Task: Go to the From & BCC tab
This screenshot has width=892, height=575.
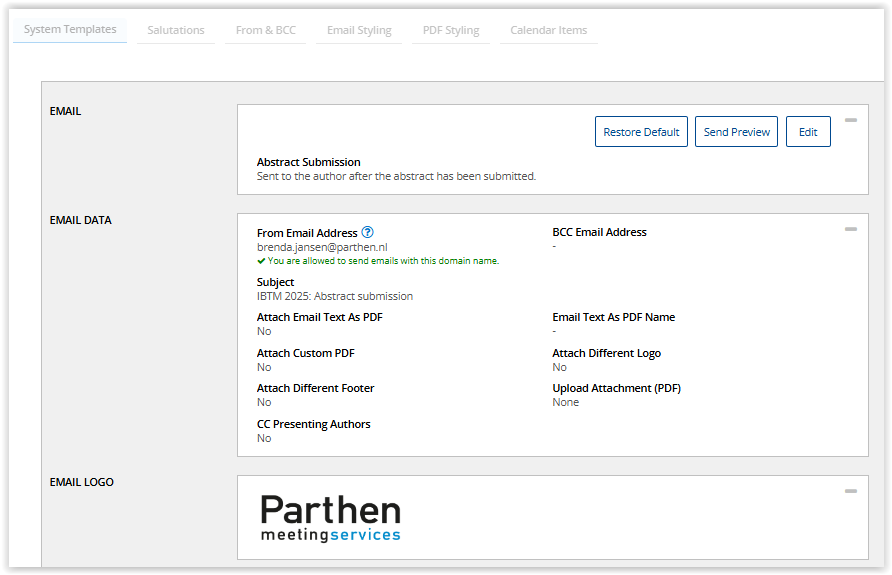Action: 265,30
